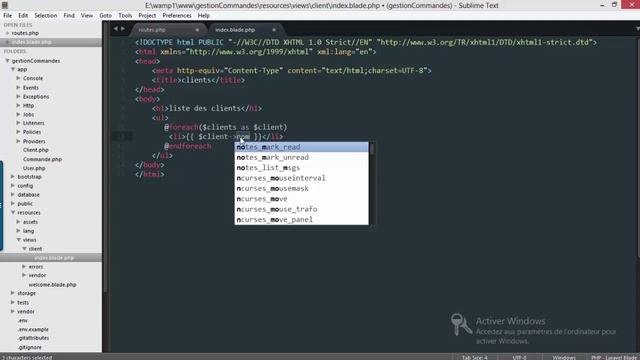Open the Help menu
This screenshot has width=640, height=360.
[x=204, y=16]
